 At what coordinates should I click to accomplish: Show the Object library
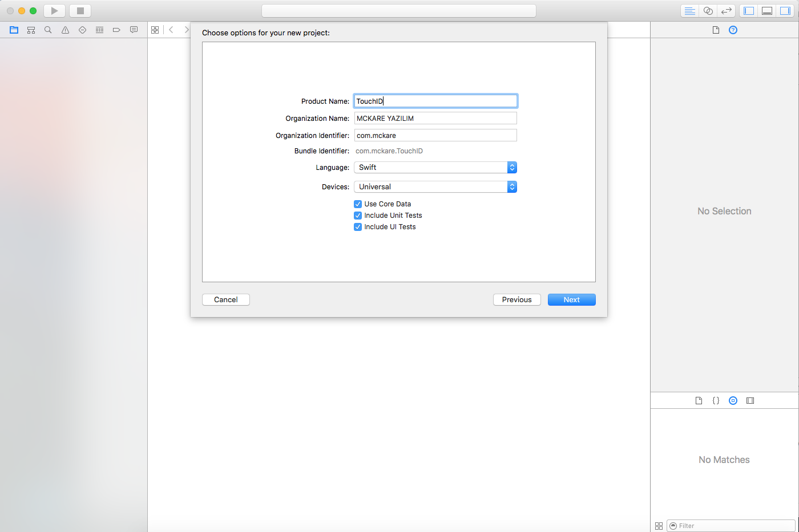(x=733, y=400)
